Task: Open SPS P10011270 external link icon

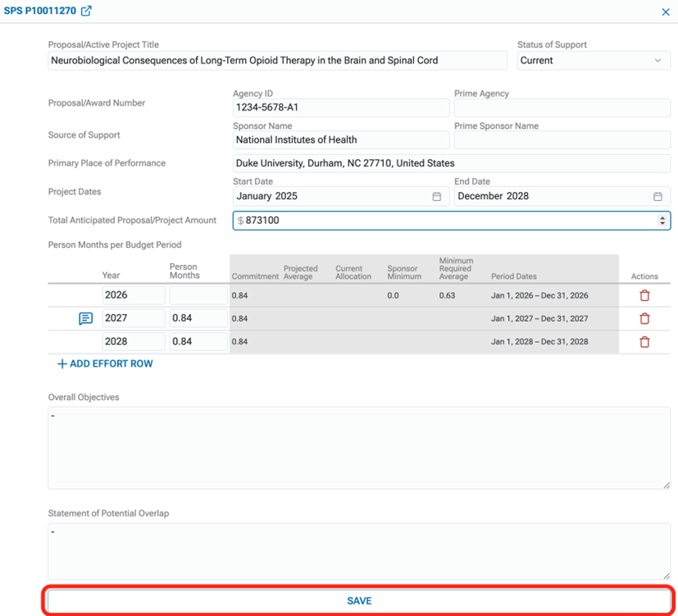Action: (x=86, y=11)
